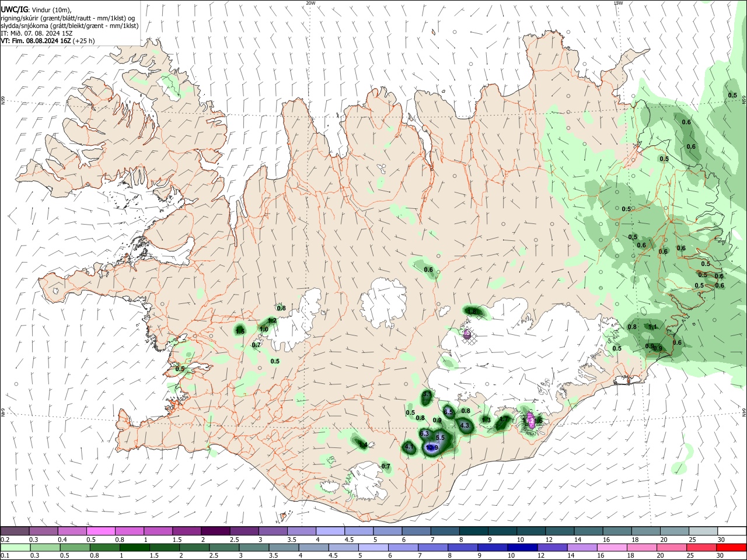Click the 4.3 precipitation value on the map
The width and height of the screenshot is (747, 560).
coord(465,426)
